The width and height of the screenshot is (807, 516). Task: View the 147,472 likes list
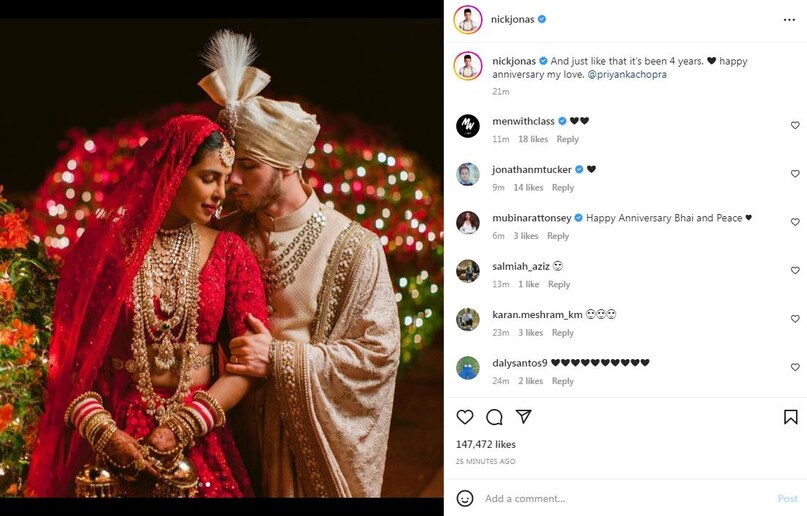[486, 444]
